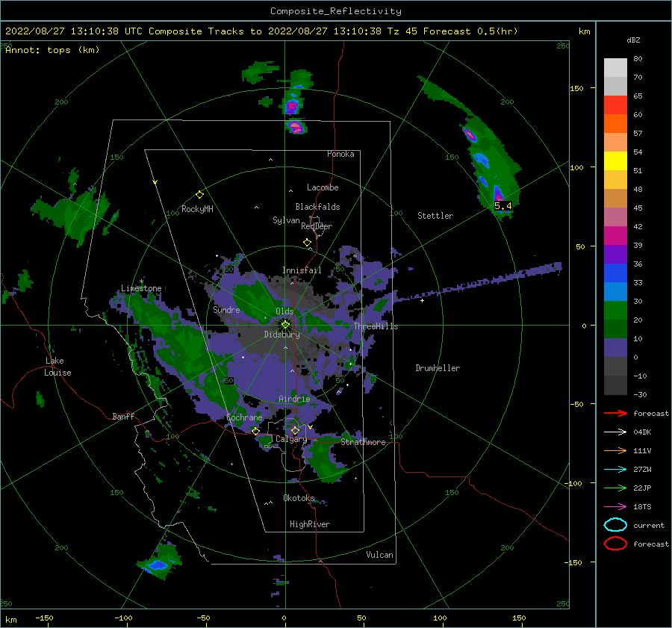
Task: Click the Stettler city label
Action: pyautogui.click(x=435, y=216)
